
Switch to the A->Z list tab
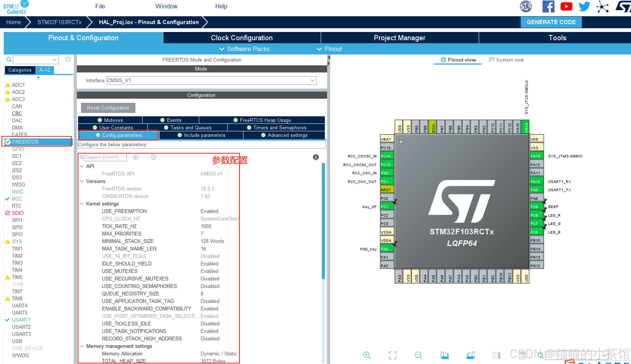click(x=45, y=70)
